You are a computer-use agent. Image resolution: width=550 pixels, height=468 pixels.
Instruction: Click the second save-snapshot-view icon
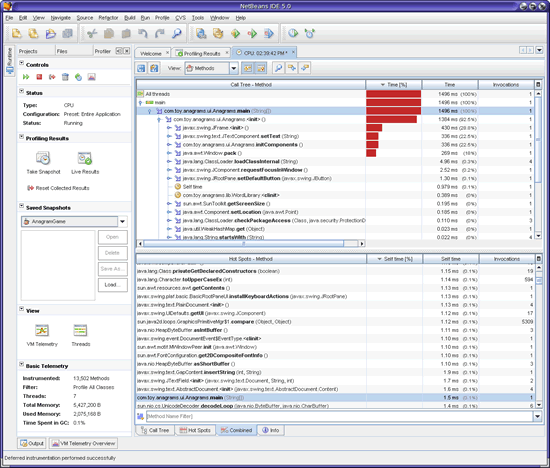[x=154, y=68]
